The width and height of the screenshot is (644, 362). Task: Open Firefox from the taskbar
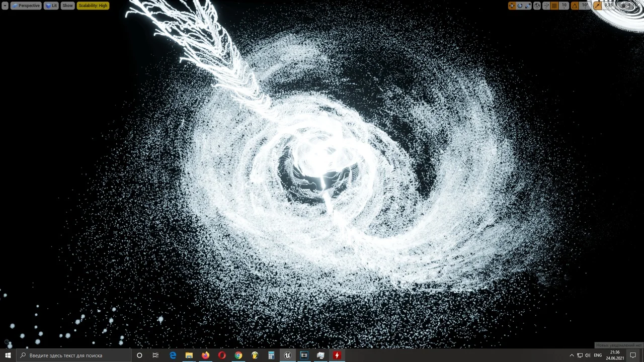coord(205,355)
